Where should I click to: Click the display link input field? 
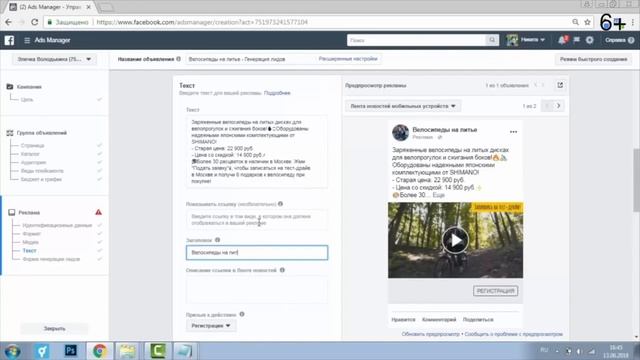pyautogui.click(x=257, y=220)
